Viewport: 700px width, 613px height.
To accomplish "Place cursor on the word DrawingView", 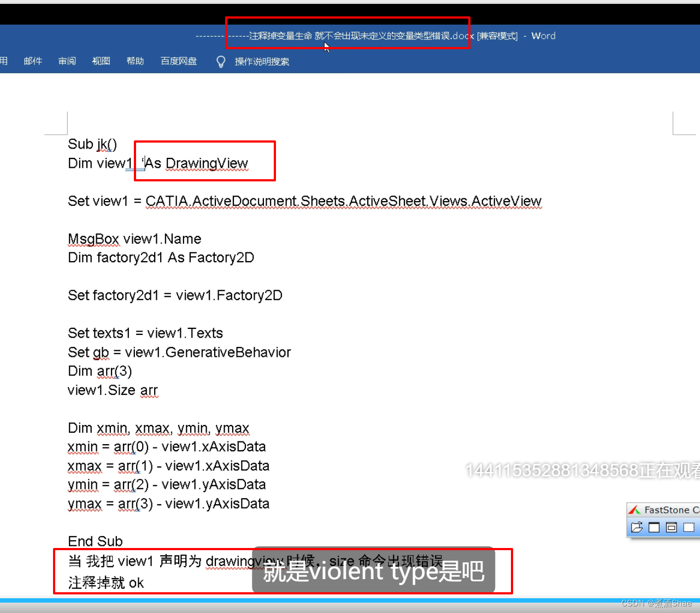I will (x=207, y=163).
